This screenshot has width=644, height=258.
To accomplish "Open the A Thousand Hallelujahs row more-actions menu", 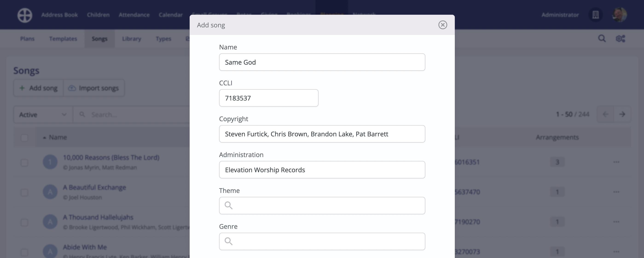I will [616, 222].
